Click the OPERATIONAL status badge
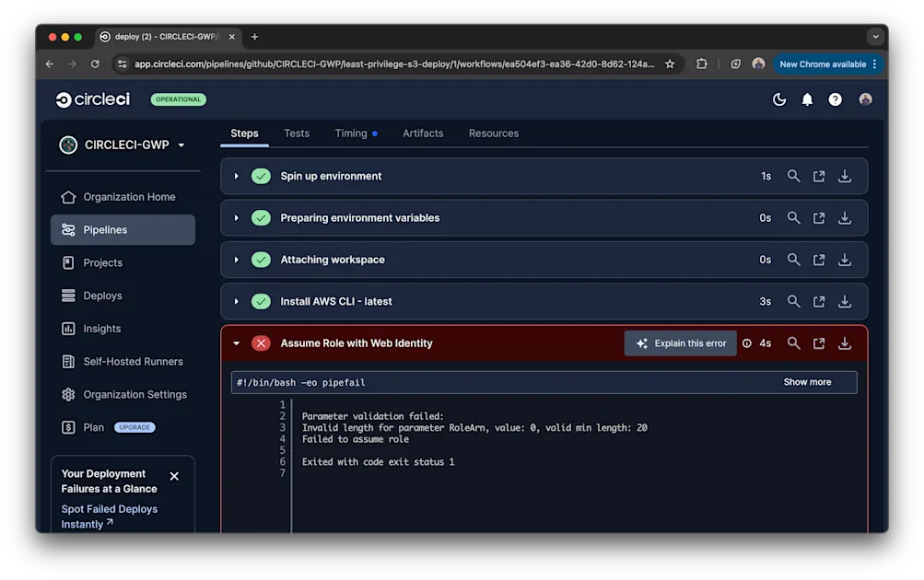Screen dimensions: 924x580 point(178,99)
